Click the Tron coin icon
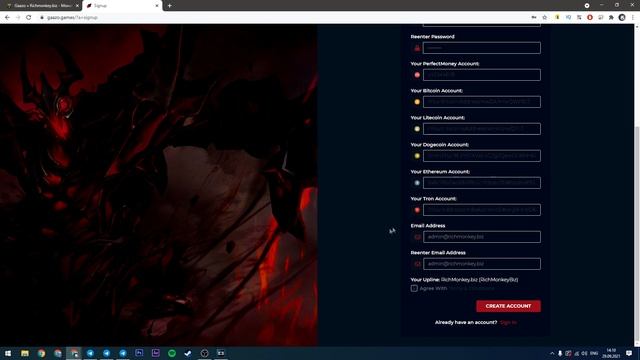This screenshot has height=360, width=640. (x=417, y=210)
